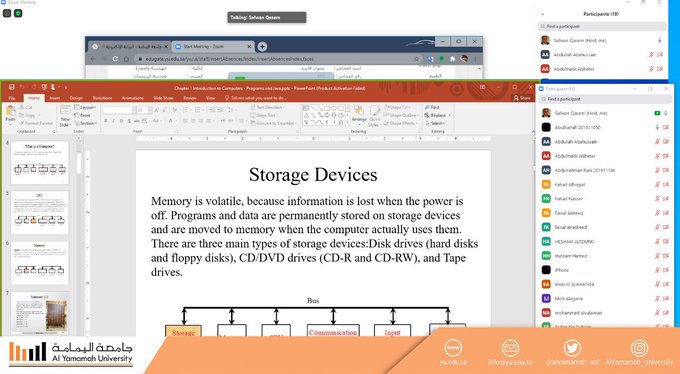Image resolution: width=680 pixels, height=374 pixels.
Task: Open the Section dropdown
Action: point(85,123)
